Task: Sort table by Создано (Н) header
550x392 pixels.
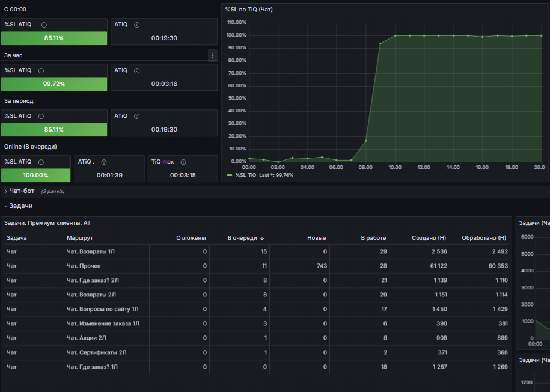Action: (429, 238)
